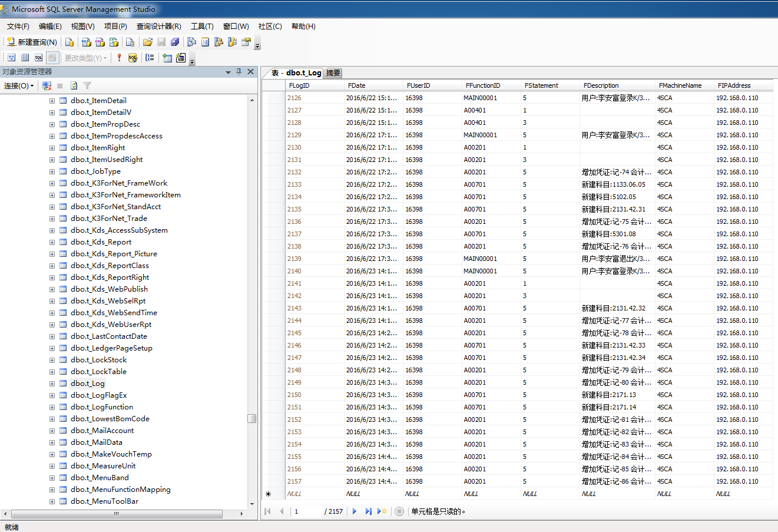
Task: Expand the dbo.t_MailAccount tree node
Action: click(x=52, y=431)
